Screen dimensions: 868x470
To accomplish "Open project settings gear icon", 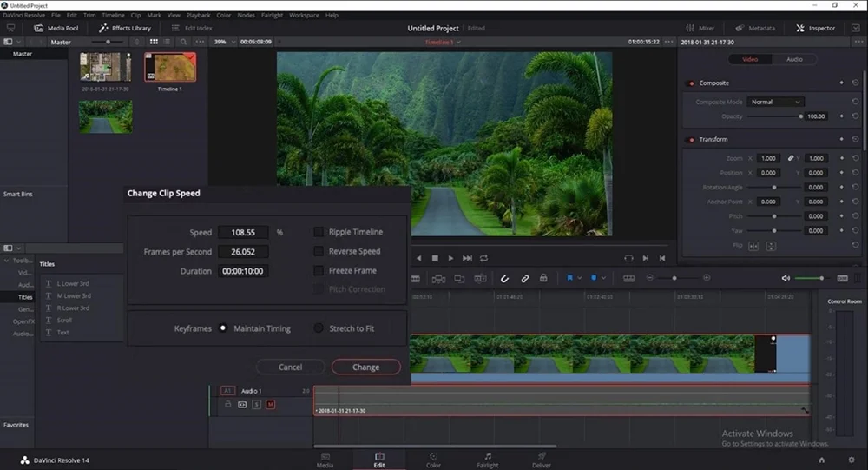I will click(852, 460).
